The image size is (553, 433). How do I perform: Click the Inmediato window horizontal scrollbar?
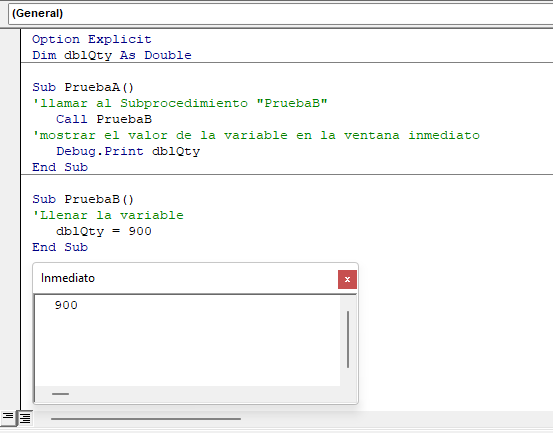(x=60, y=394)
